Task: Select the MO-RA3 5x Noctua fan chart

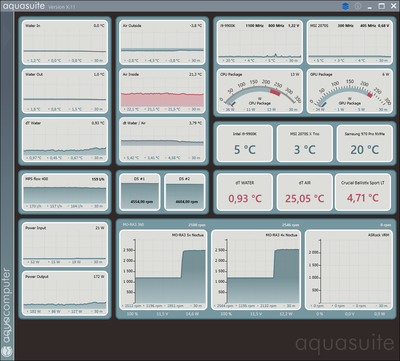Action: tap(163, 270)
